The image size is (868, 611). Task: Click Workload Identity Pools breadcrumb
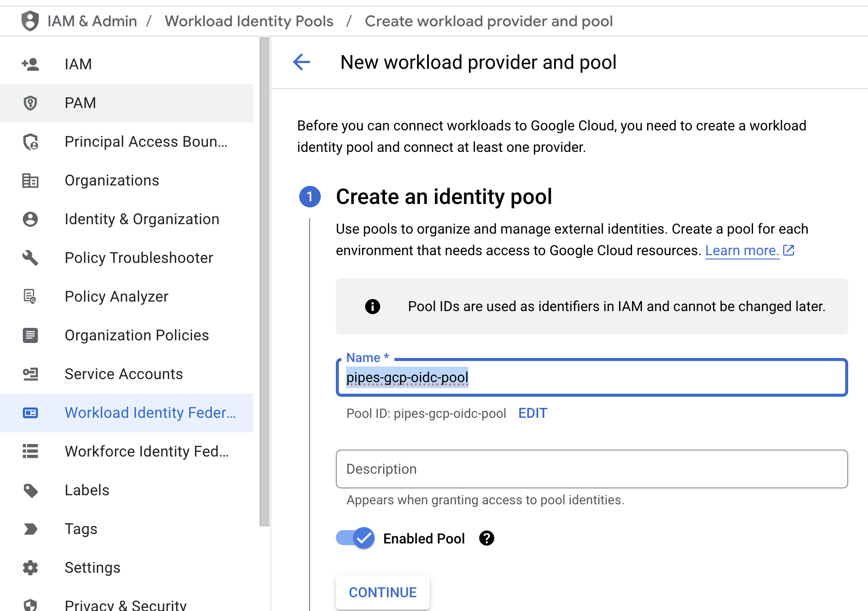(249, 21)
